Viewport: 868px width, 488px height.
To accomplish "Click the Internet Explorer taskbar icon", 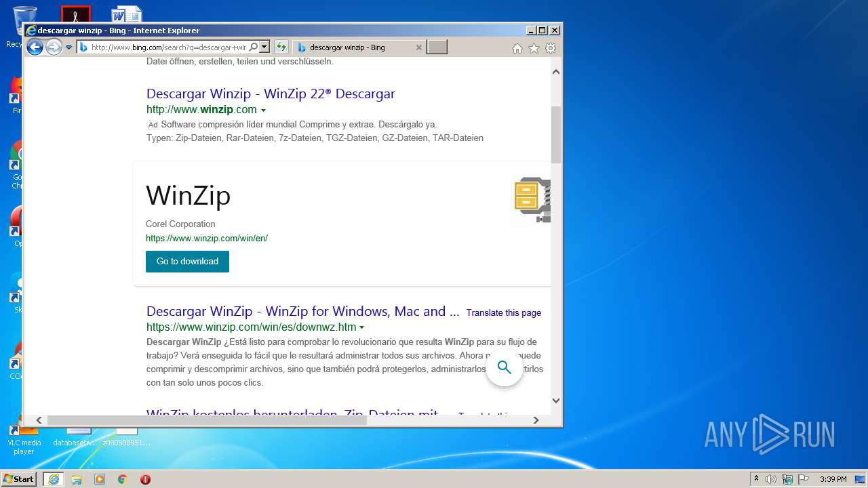I will point(54,479).
